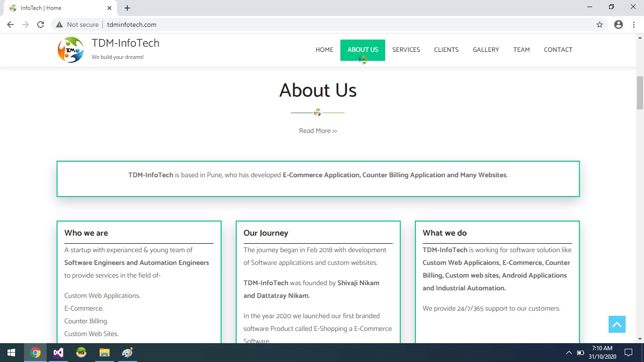
Task: Click the About Us heading
Action: tap(318, 90)
